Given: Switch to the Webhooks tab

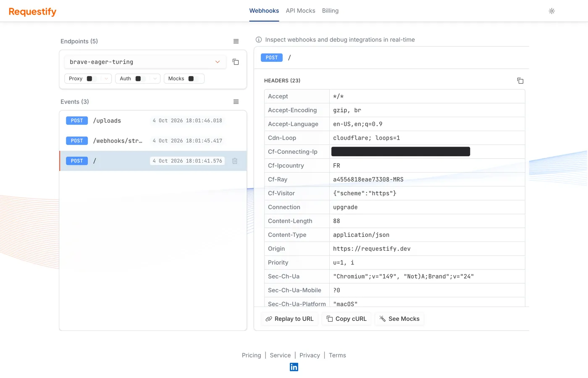Looking at the screenshot, I should [x=264, y=11].
